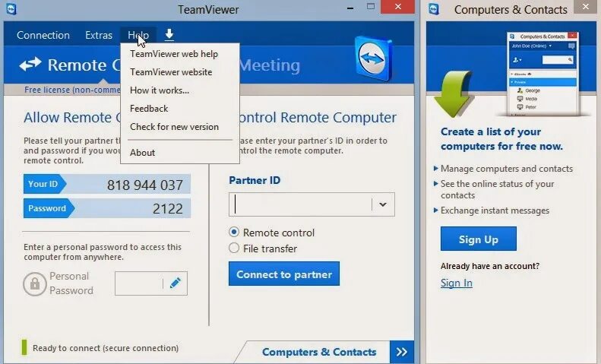Minimize the TeamViewer window
The width and height of the screenshot is (601, 364).
(350, 8)
